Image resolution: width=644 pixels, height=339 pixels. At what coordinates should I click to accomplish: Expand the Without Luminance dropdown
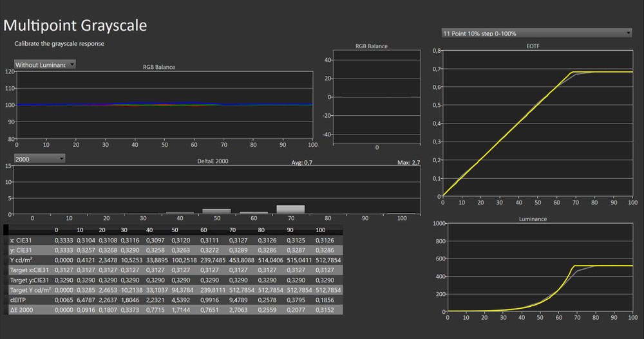pyautogui.click(x=45, y=64)
